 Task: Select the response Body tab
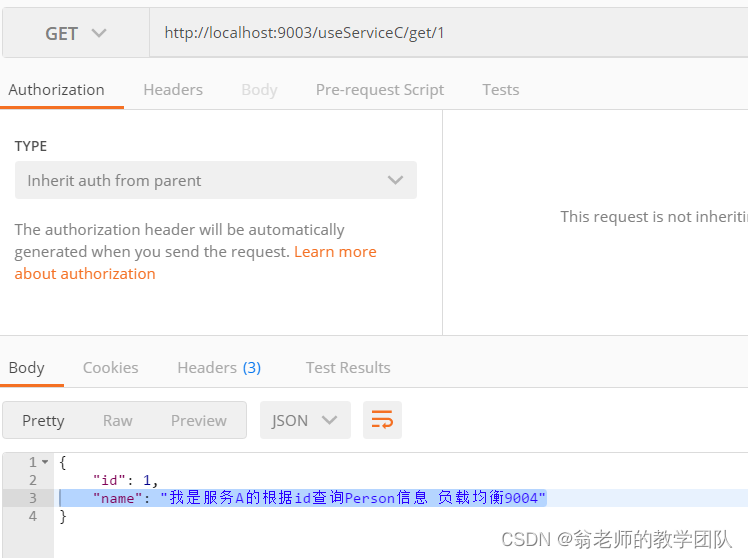[x=27, y=368]
